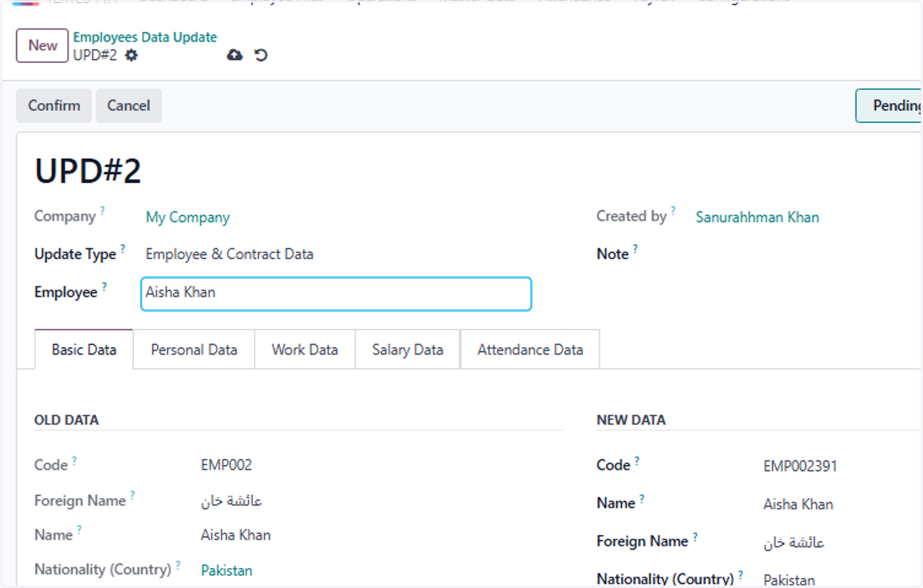Switch to the Salary Data tab
Viewport: 923px width, 588px height.
coord(408,350)
